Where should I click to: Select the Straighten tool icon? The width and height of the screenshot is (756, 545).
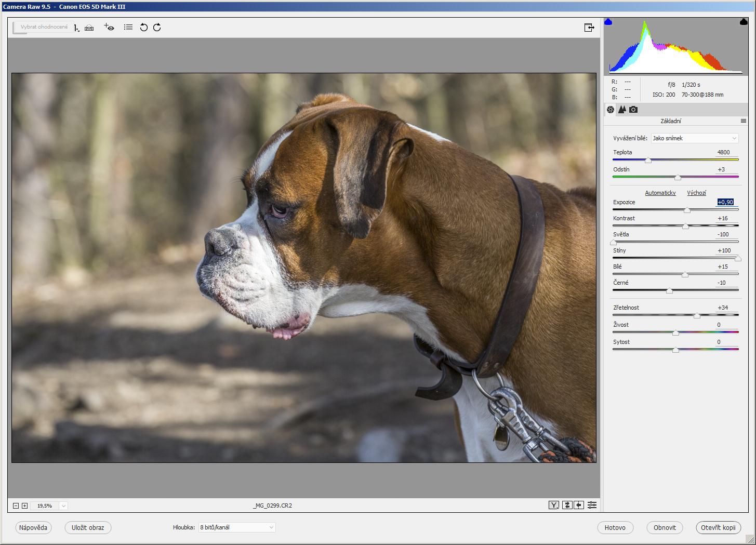pyautogui.click(x=89, y=28)
